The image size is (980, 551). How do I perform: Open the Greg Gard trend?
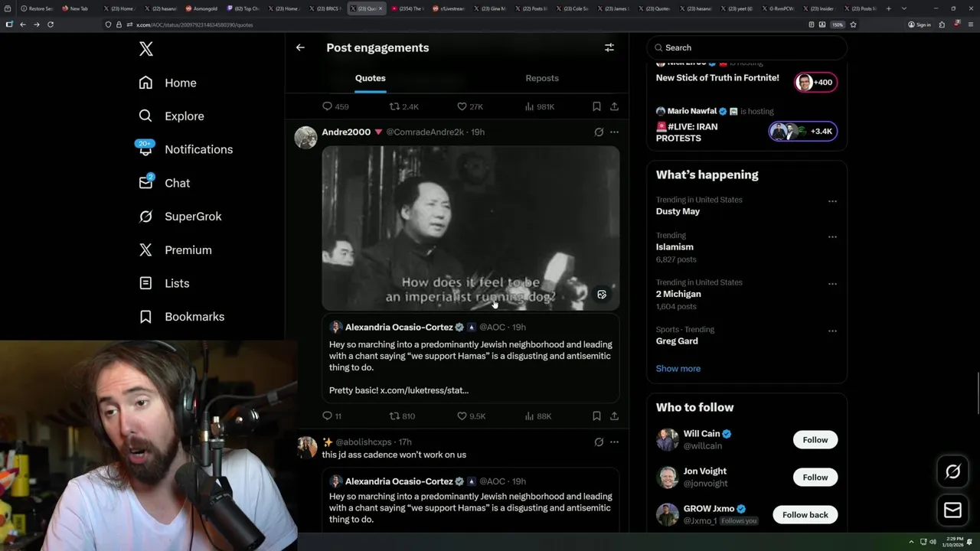pos(677,341)
